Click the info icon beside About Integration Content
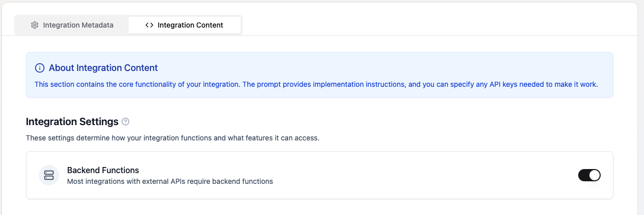 pos(39,68)
